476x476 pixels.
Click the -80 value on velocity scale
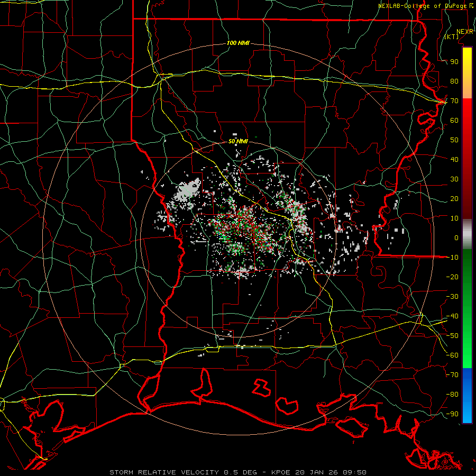pyautogui.click(x=452, y=395)
